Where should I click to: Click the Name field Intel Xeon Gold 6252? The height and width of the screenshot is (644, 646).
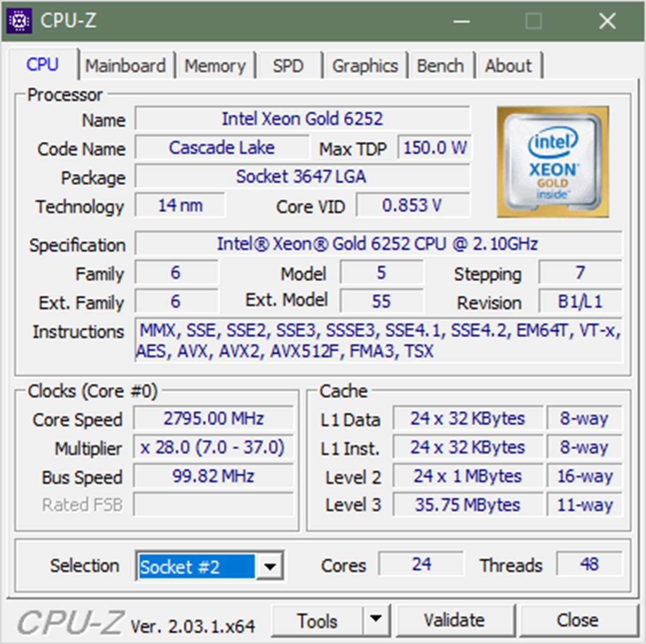[x=303, y=119]
